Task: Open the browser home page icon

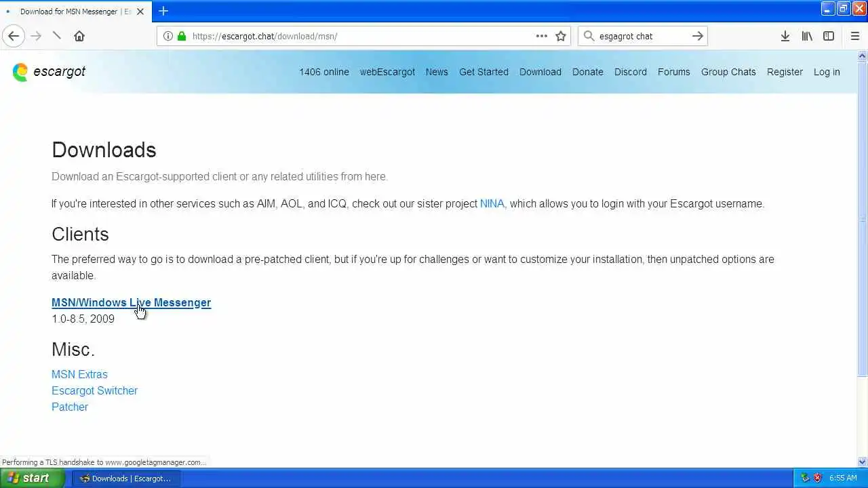Action: point(79,36)
